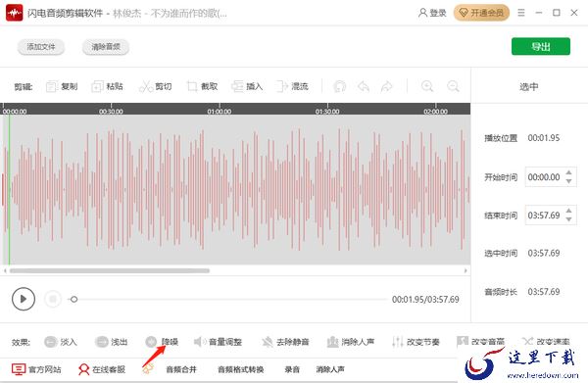
Task: Click 开通会员 membership button
Action: (481, 13)
